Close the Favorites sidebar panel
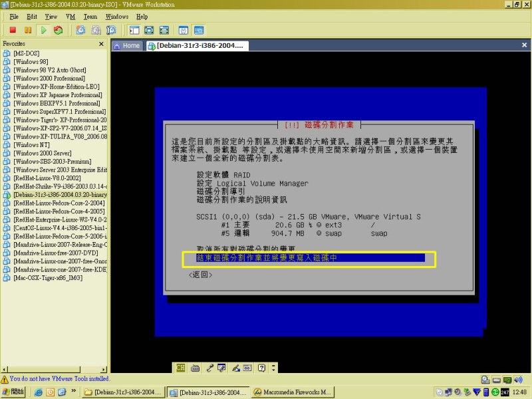 (x=101, y=44)
